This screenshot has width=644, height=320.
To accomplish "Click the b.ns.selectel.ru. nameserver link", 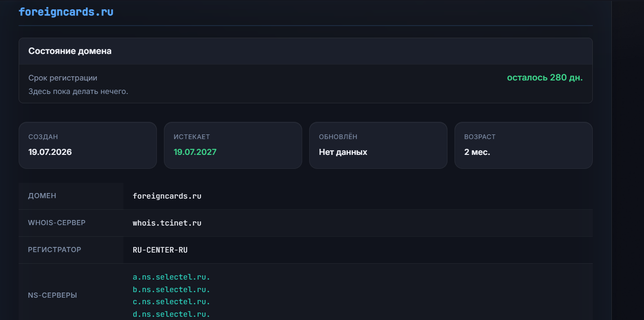I will tap(171, 290).
